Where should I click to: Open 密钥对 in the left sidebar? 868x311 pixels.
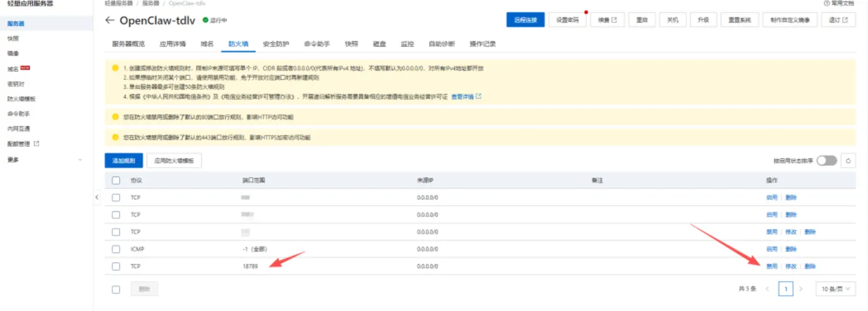16,84
